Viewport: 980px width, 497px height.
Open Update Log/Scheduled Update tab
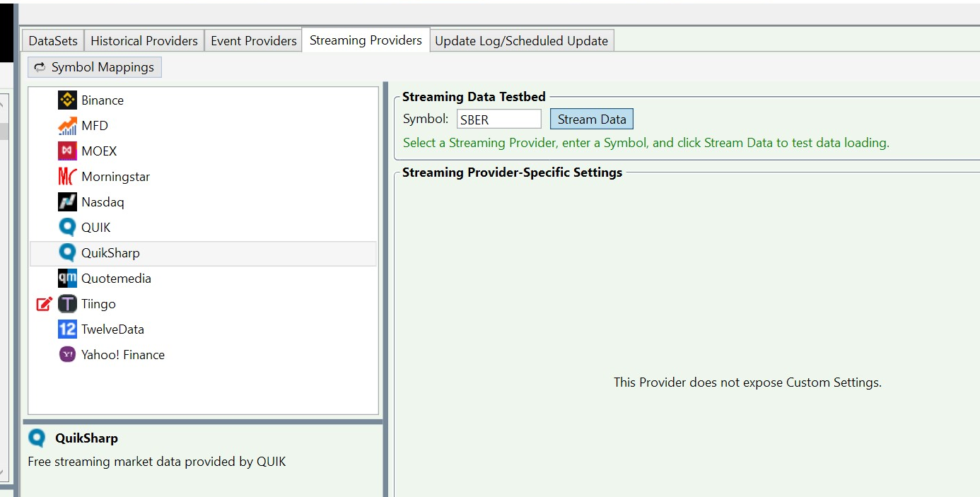tap(522, 40)
